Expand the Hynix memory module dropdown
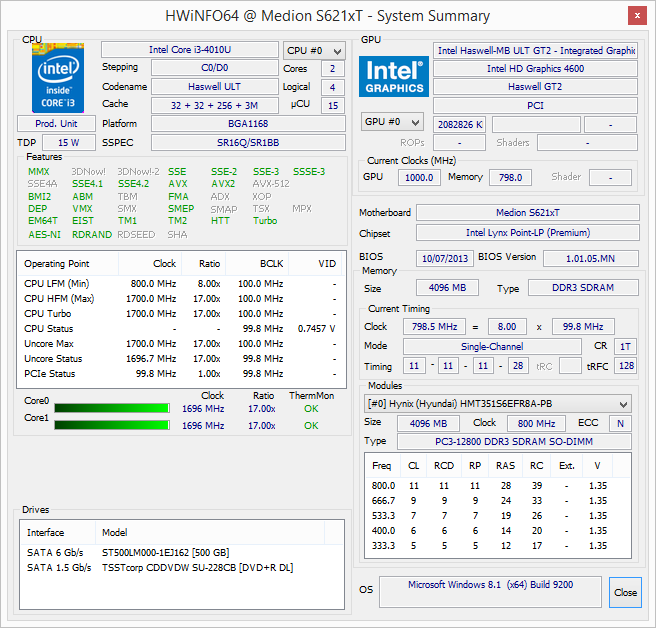 point(497,404)
